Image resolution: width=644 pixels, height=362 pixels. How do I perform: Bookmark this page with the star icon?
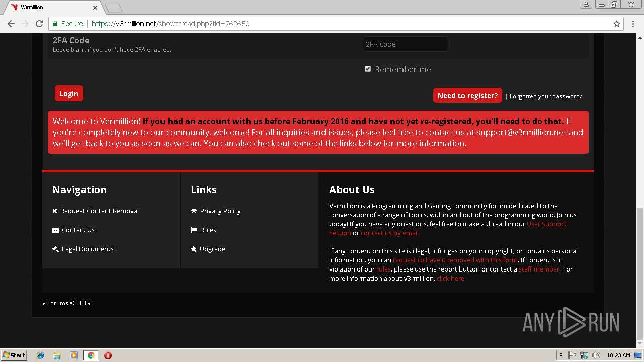(x=617, y=24)
